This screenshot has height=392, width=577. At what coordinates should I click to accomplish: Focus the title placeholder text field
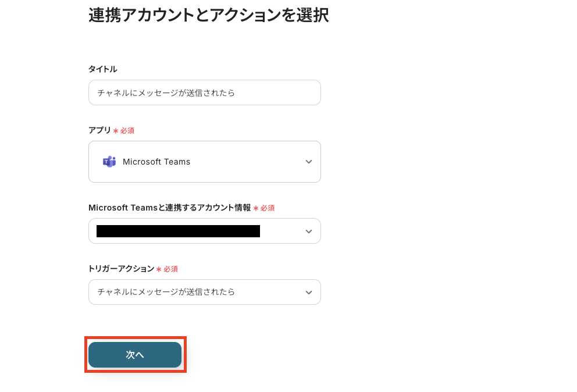205,92
